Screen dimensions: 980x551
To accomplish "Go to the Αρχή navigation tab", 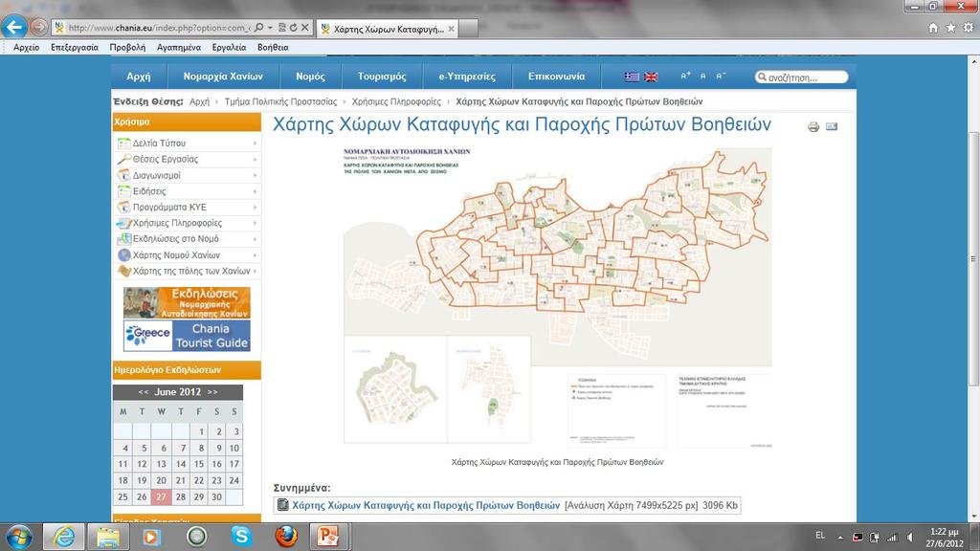I will [x=139, y=77].
